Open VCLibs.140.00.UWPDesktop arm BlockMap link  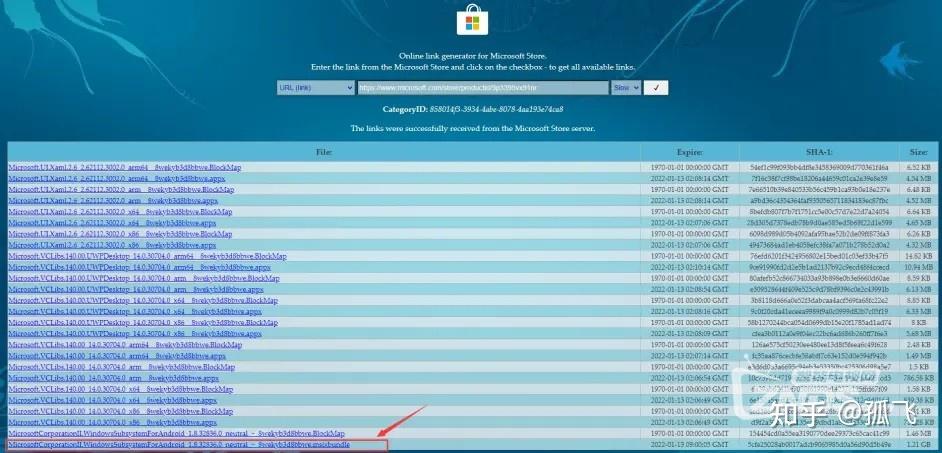[x=144, y=278]
